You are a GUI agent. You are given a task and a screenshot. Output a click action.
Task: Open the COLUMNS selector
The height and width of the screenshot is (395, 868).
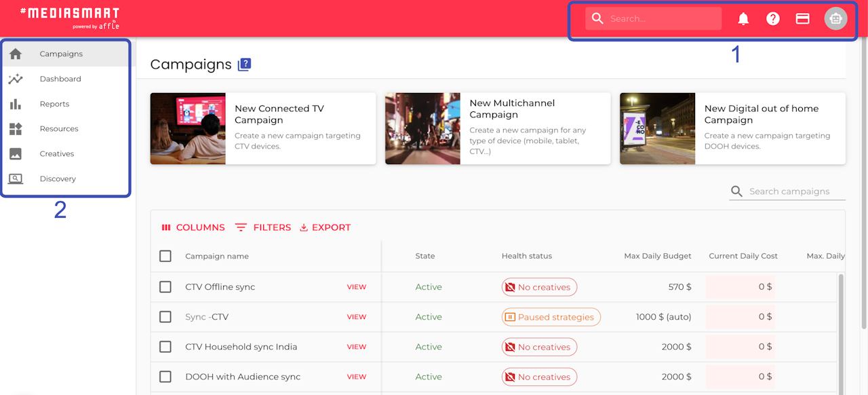point(193,227)
